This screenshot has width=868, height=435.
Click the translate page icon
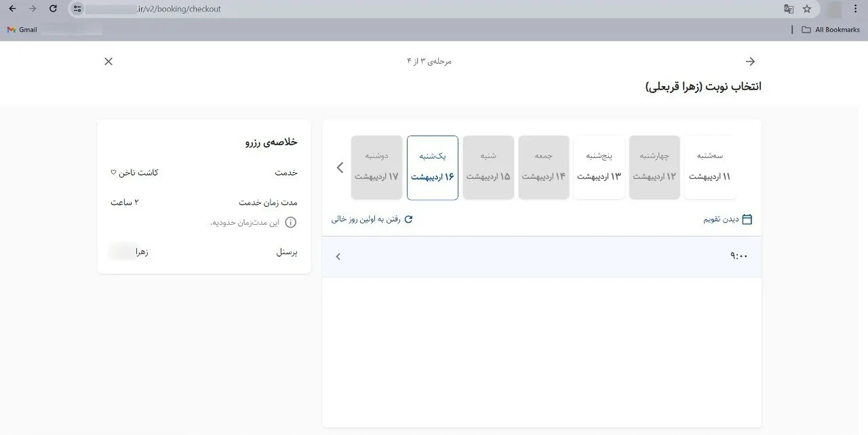click(x=789, y=9)
